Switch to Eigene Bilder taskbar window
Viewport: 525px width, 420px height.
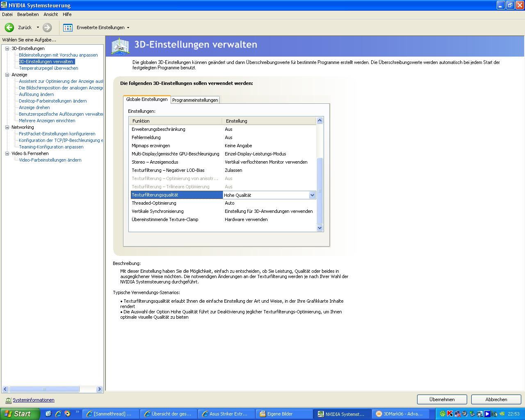(284, 414)
